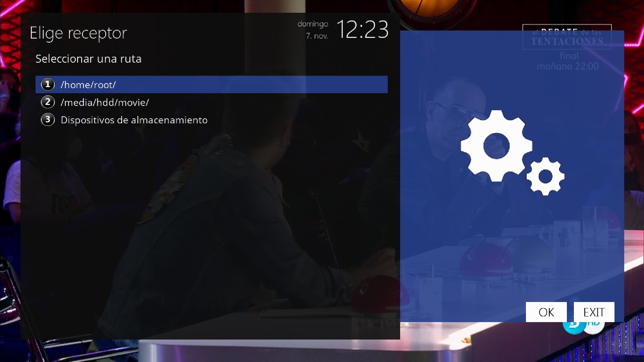
Task: Click the number 1 circle icon
Action: (x=48, y=84)
